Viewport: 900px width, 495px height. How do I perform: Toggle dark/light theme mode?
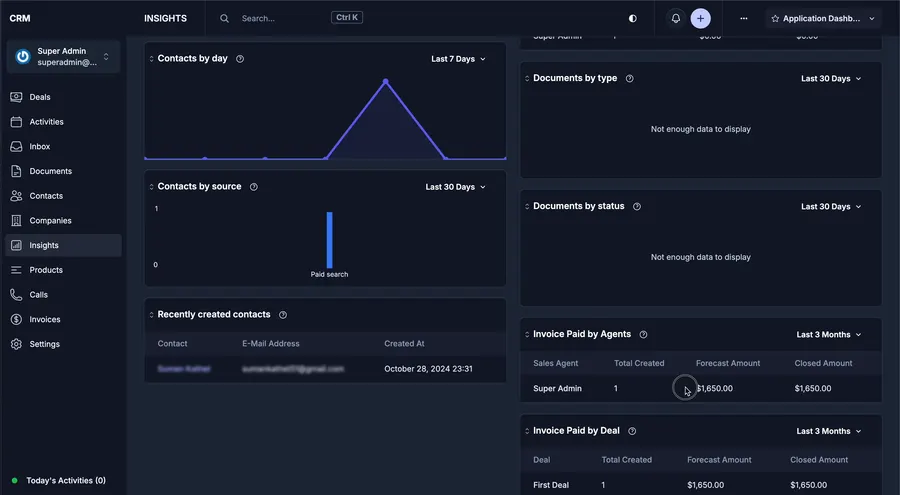(x=633, y=18)
